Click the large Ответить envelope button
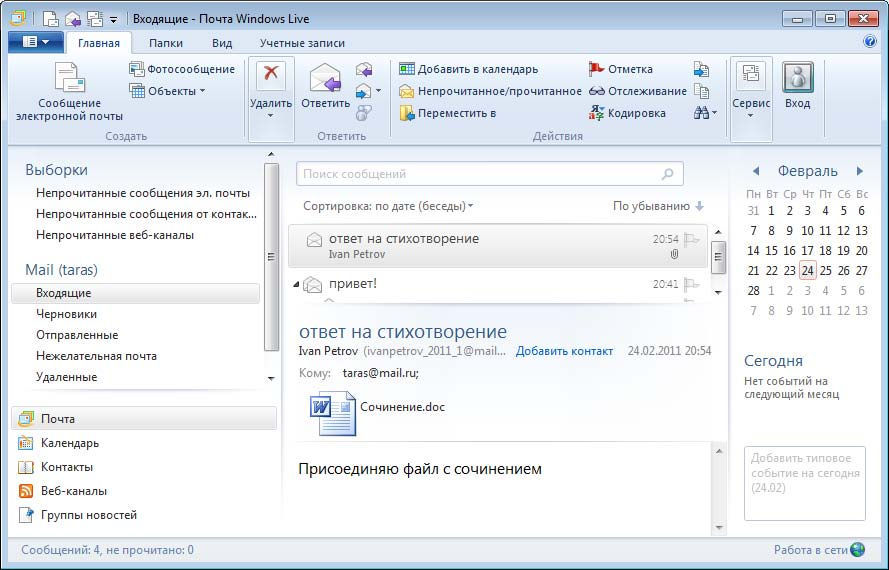The width and height of the screenshot is (889, 570). click(x=325, y=86)
